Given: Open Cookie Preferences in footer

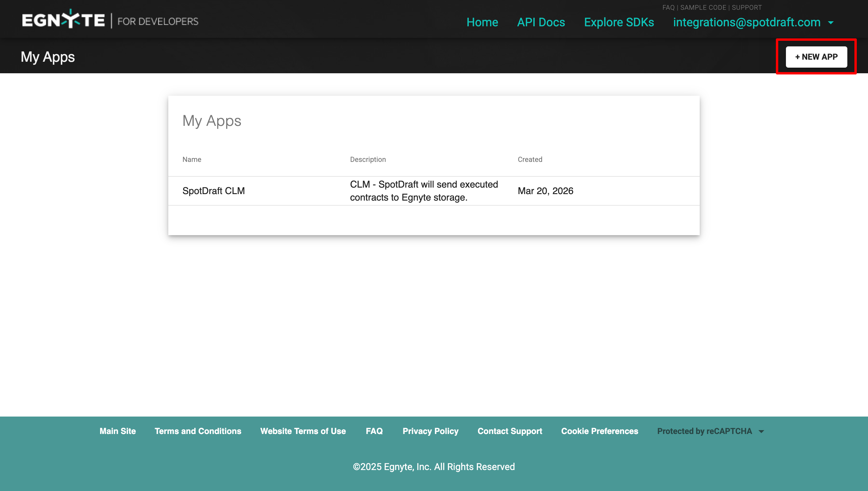Looking at the screenshot, I should tap(599, 431).
